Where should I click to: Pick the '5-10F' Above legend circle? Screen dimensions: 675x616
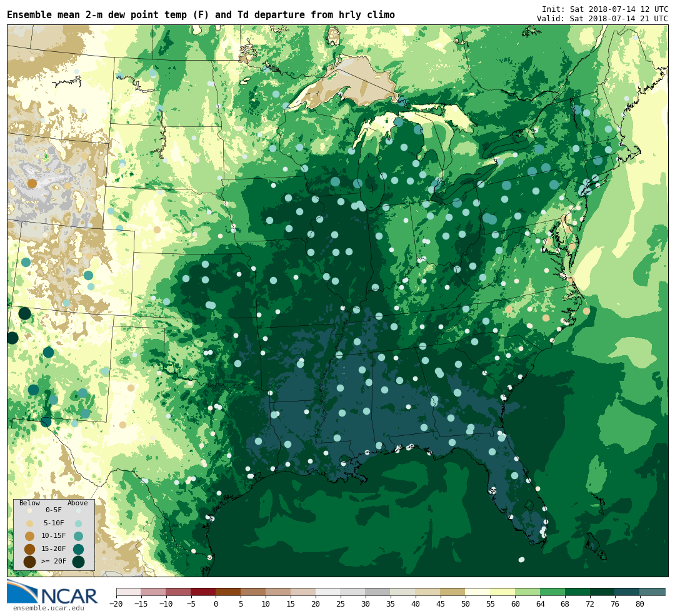(78, 523)
